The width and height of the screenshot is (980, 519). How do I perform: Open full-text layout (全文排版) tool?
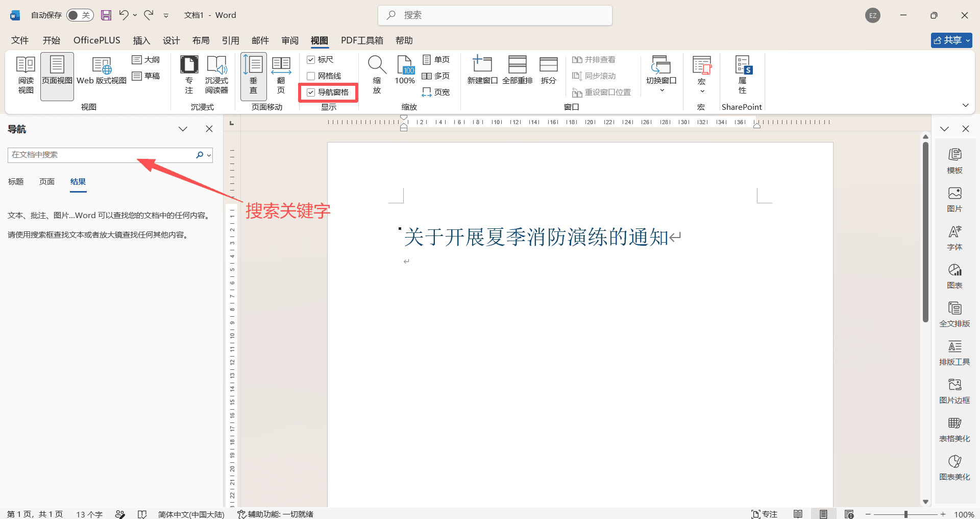tap(955, 314)
